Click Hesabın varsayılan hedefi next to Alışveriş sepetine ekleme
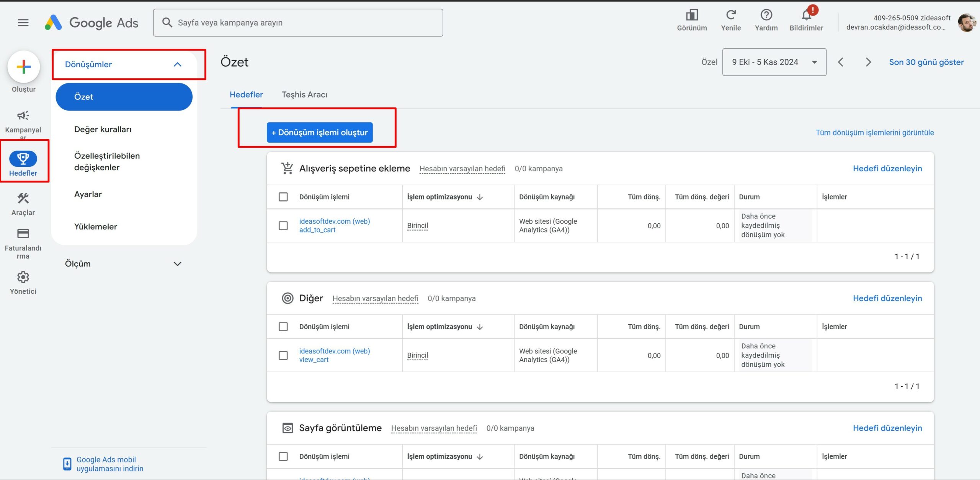The height and width of the screenshot is (480, 980). [462, 169]
